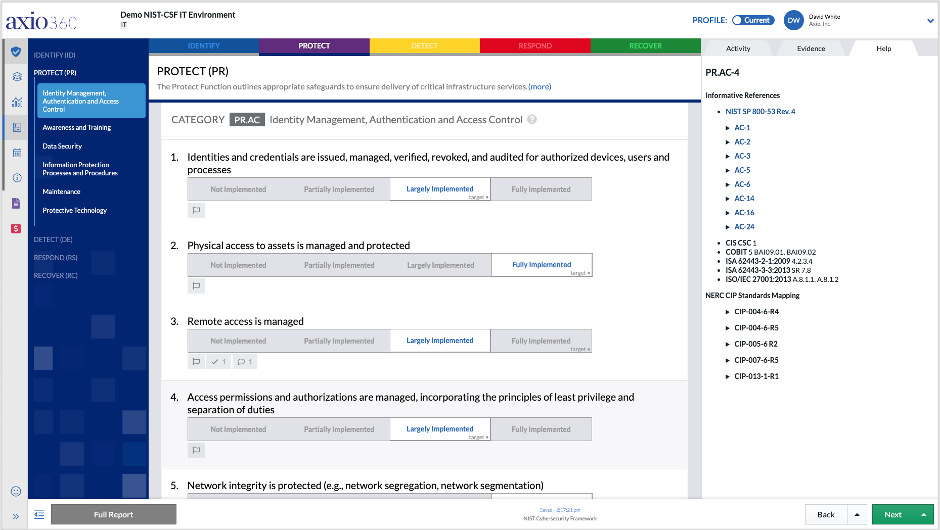Open checkmark count on question 3
940x530 pixels.
[x=219, y=362]
